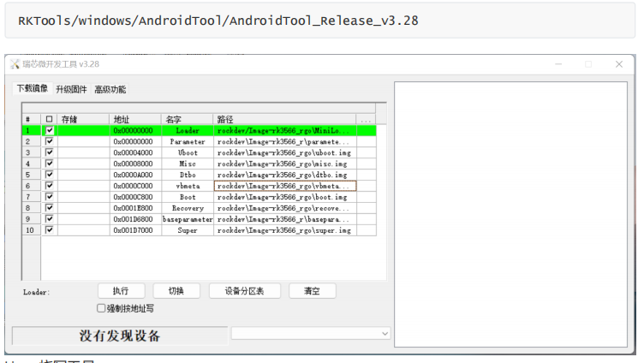Uncheck the Loader row checkbox

49,130
